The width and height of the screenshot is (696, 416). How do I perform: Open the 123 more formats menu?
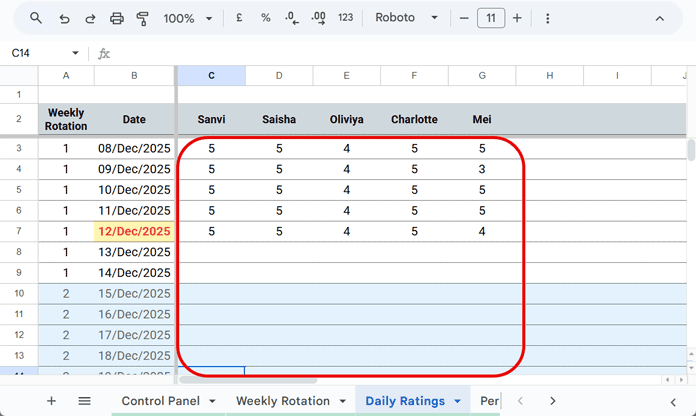(x=345, y=18)
